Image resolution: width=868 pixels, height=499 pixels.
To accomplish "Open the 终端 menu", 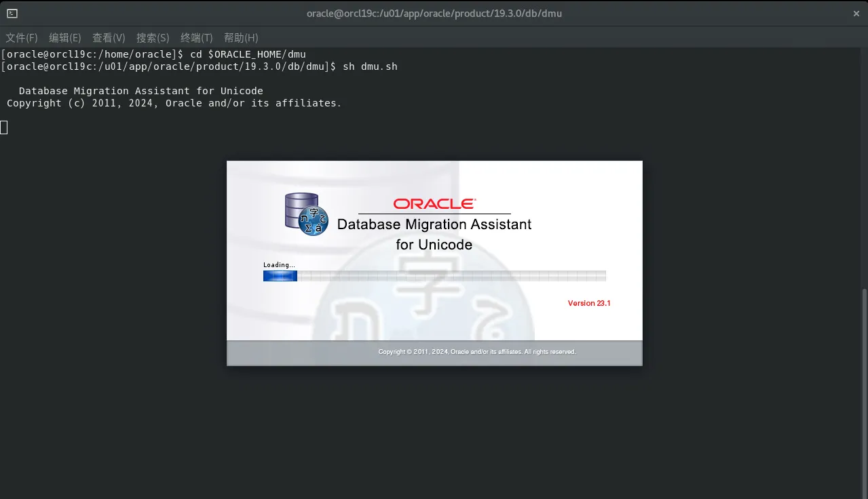I will (x=196, y=38).
